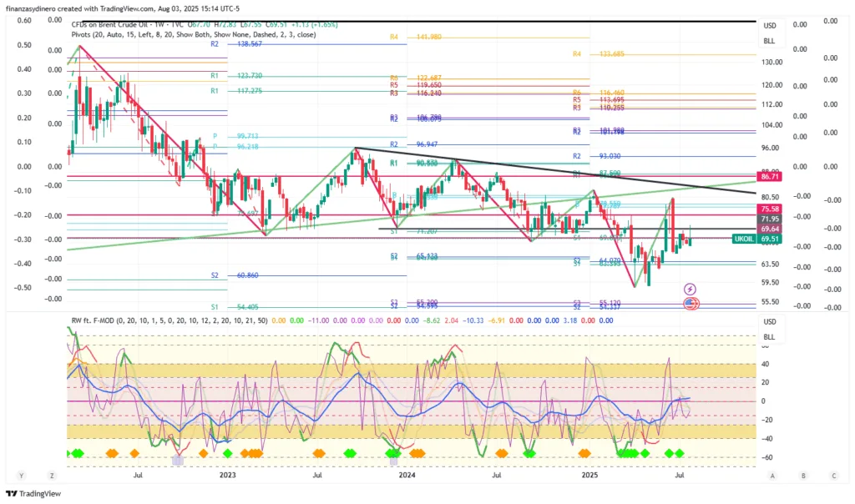The height and width of the screenshot is (504, 855).
Task: Click the UKOIL symbol price tag
Action: coord(744,239)
